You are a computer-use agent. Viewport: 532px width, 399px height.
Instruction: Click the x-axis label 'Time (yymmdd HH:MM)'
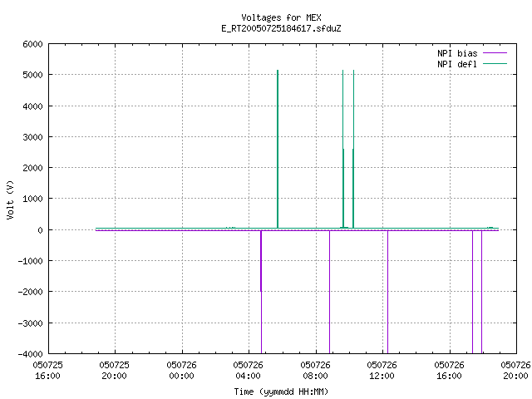[x=281, y=392]
